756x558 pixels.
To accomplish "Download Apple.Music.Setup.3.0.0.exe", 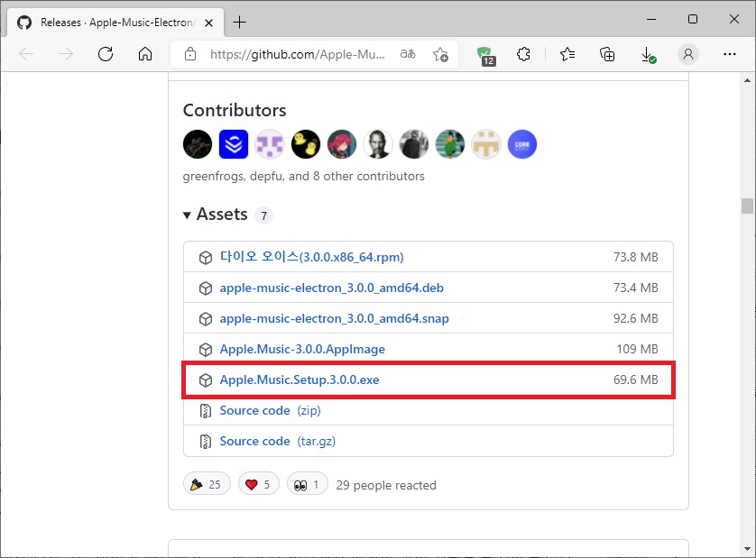I will click(300, 380).
